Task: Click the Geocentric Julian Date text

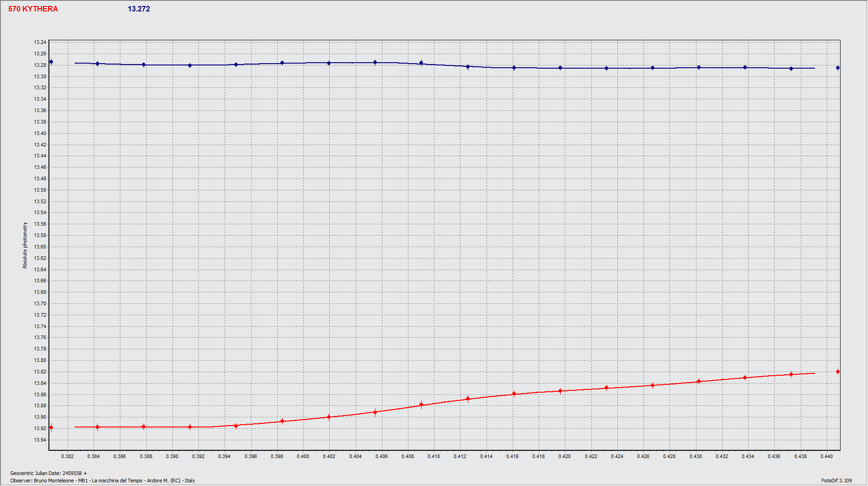Action: [x=48, y=473]
